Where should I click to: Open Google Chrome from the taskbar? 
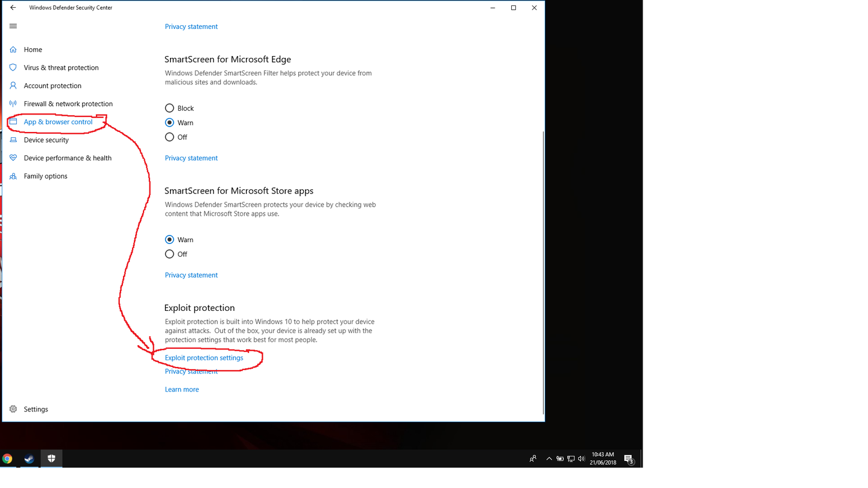[7, 458]
